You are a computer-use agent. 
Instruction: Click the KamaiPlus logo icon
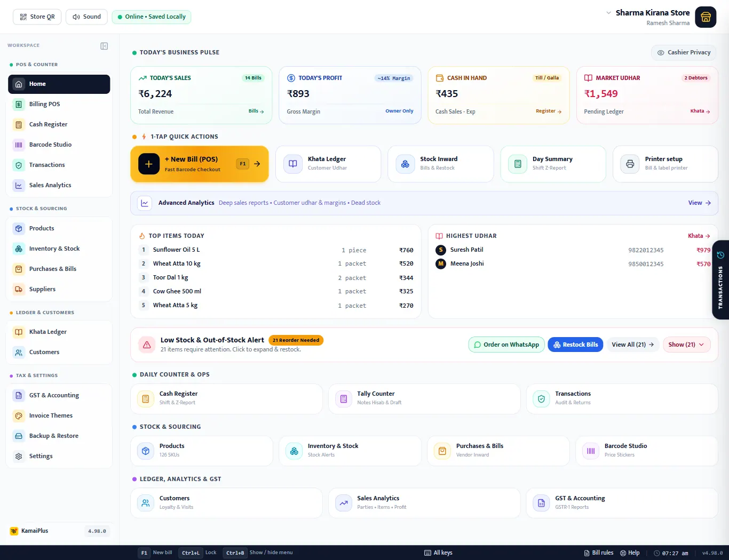coord(14,531)
